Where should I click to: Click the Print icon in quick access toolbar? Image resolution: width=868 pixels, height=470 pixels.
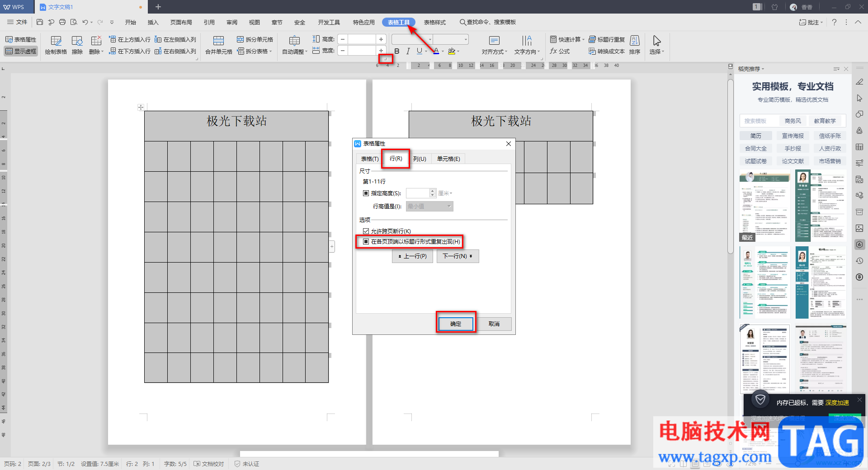(x=62, y=22)
